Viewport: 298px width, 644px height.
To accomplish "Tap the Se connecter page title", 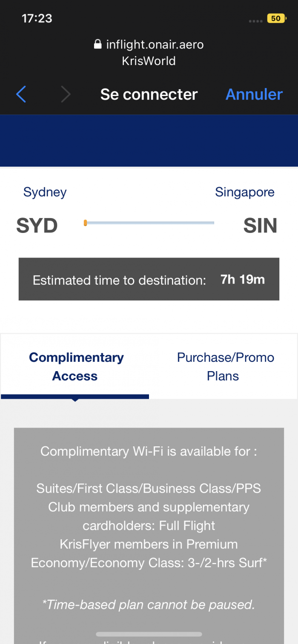I will [149, 94].
